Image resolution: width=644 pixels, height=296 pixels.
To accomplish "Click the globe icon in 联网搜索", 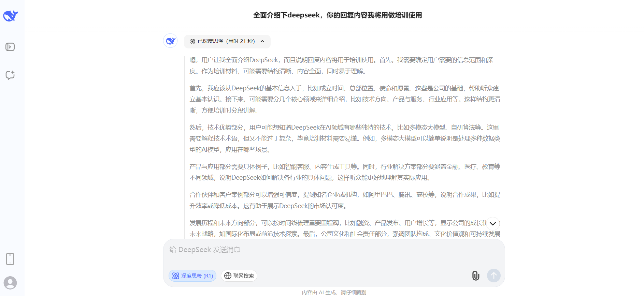I will (x=228, y=276).
